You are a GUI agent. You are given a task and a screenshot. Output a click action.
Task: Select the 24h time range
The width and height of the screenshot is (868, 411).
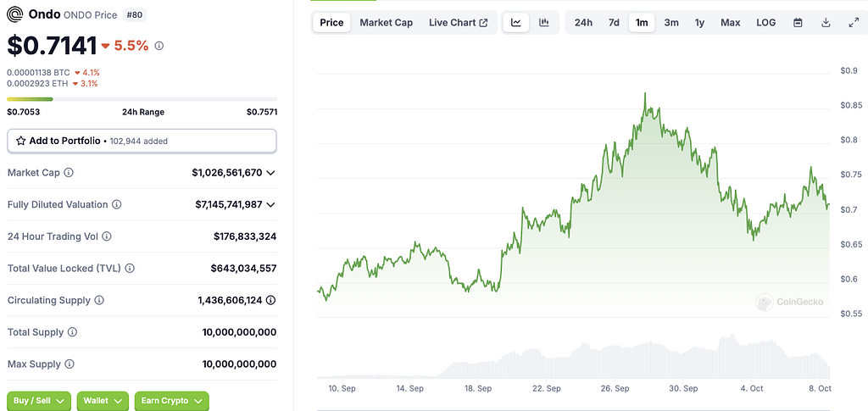pyautogui.click(x=583, y=23)
